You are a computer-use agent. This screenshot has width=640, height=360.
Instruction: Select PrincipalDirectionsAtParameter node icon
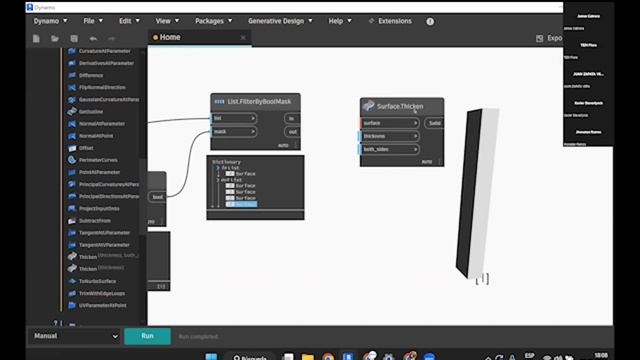click(72, 196)
